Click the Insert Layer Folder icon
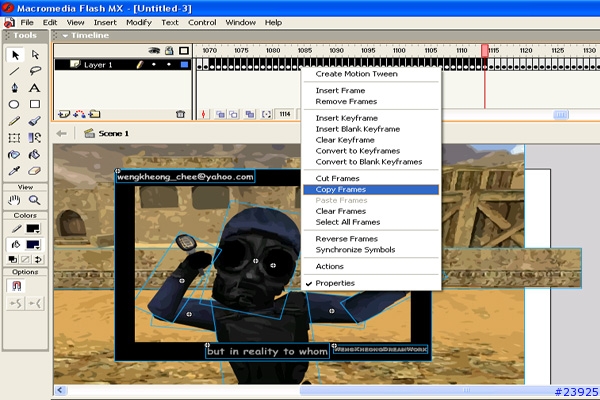 tap(94, 114)
